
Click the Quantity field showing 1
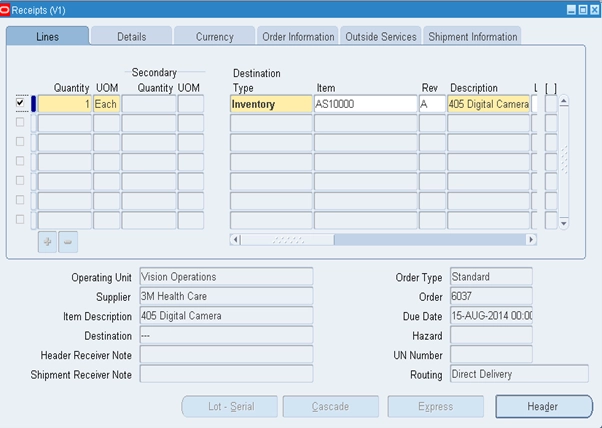64,104
